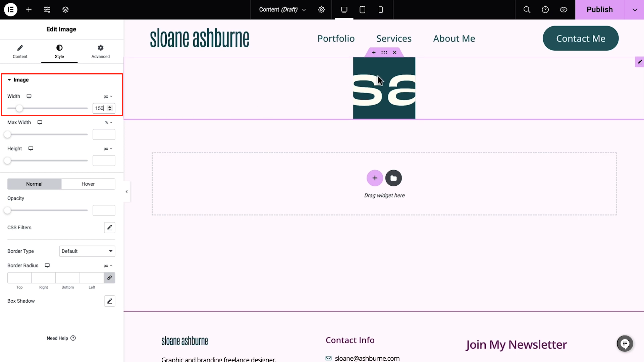Switch to tablet responsive view
Image resolution: width=644 pixels, height=362 pixels.
coord(362,10)
